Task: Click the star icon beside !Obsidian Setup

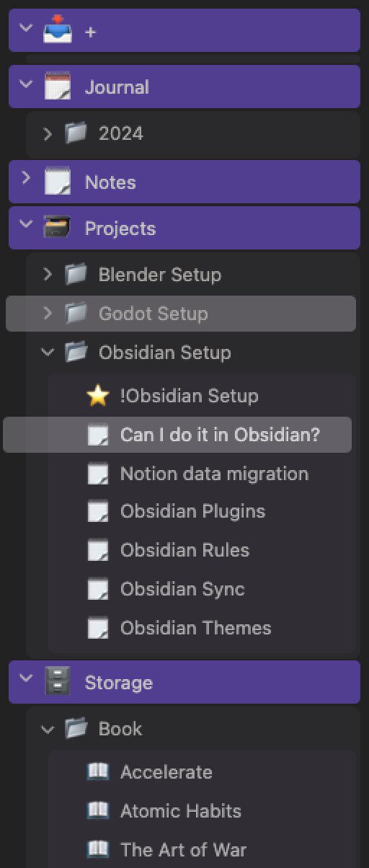Action: [97, 395]
